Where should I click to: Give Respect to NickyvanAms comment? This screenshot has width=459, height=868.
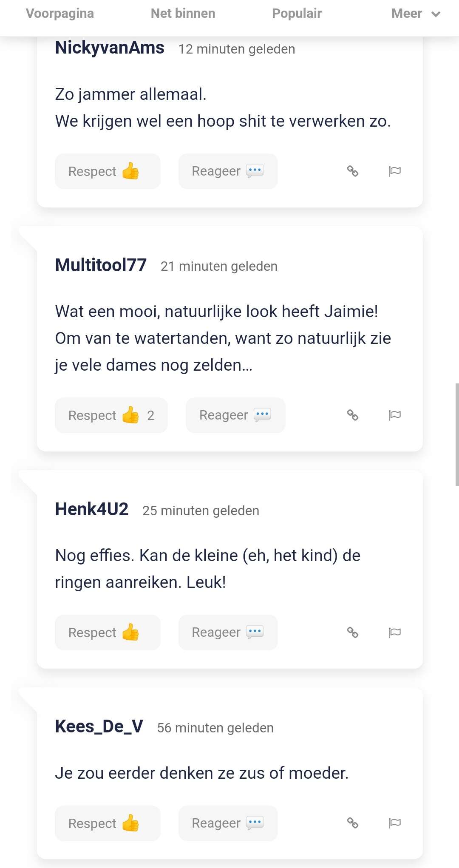(108, 171)
